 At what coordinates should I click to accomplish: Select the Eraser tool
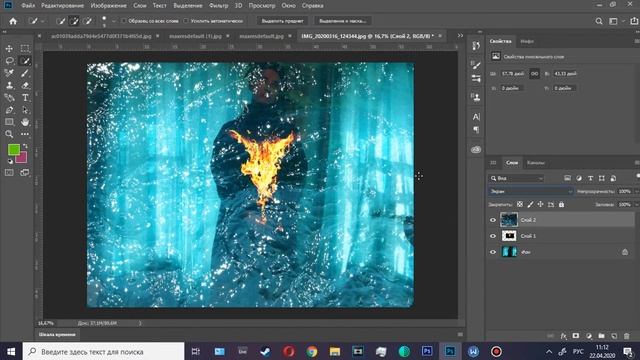25,85
